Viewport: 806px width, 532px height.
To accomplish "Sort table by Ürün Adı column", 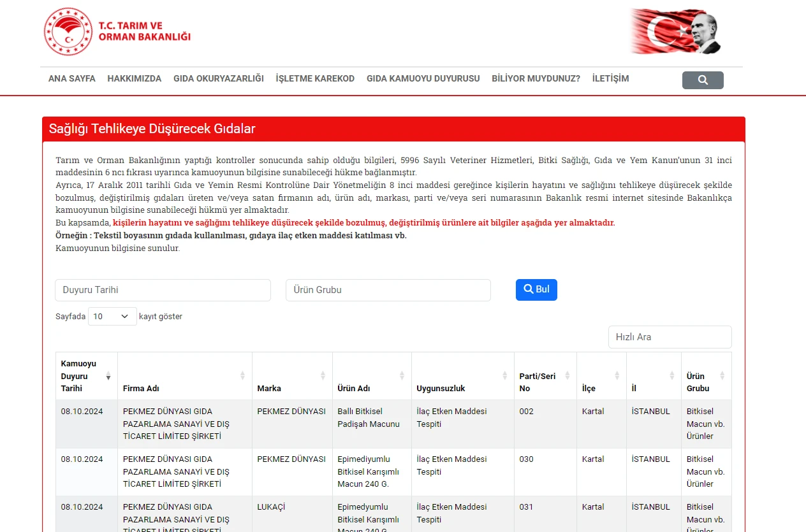I will [x=372, y=376].
